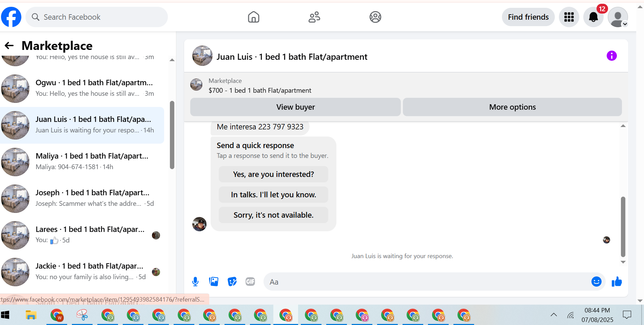The width and height of the screenshot is (644, 325).
Task: Open the Snipping Tool taskbar icon
Action: [82, 315]
